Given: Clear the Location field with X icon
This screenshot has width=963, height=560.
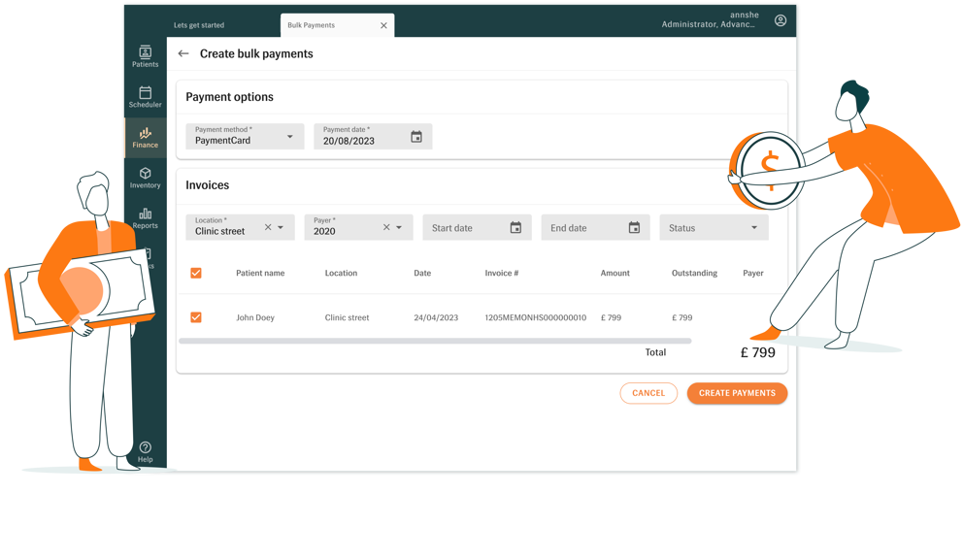Looking at the screenshot, I should pyautogui.click(x=268, y=227).
